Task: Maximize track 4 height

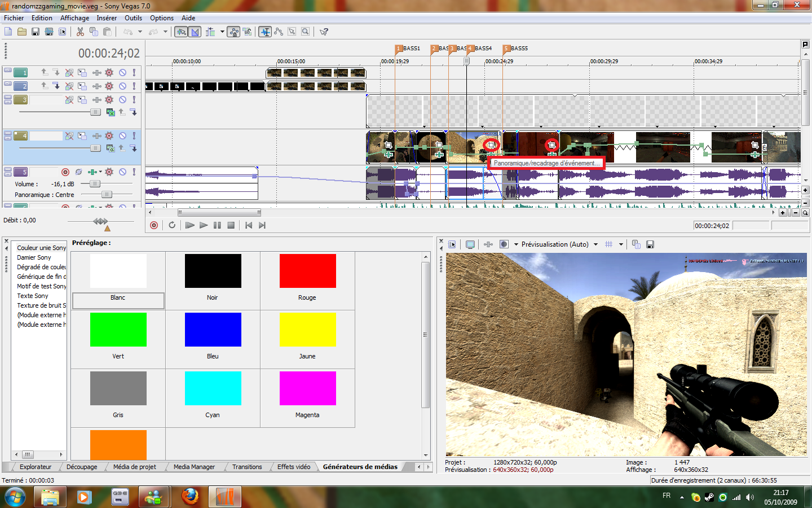Action: click(x=8, y=138)
